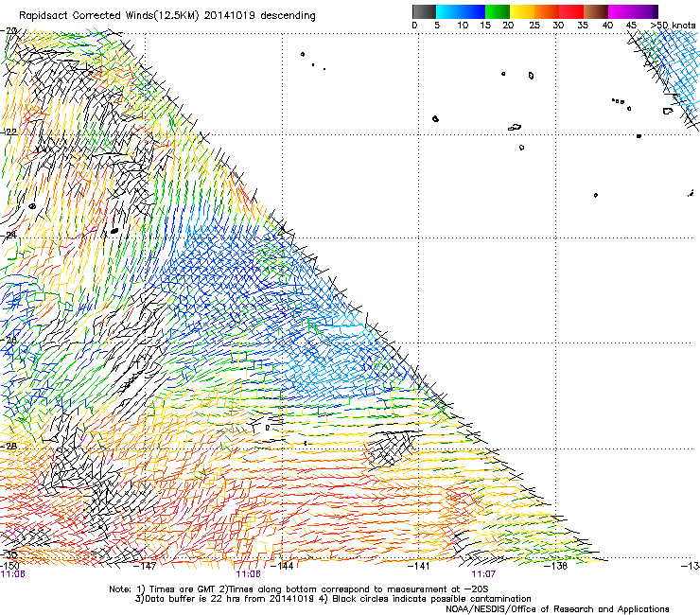The height and width of the screenshot is (615, 700).
Task: Select the yellow 20-25 knots legend color
Action: [522, 11]
